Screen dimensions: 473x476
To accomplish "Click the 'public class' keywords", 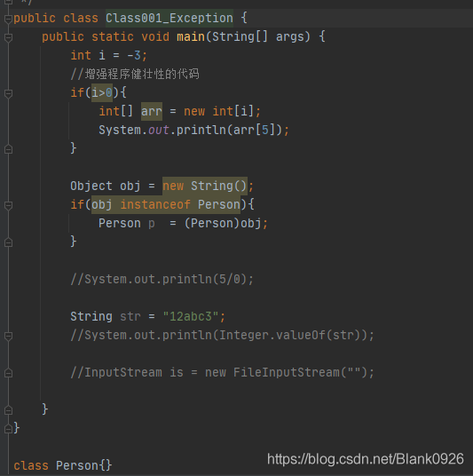I will pyautogui.click(x=56, y=19).
